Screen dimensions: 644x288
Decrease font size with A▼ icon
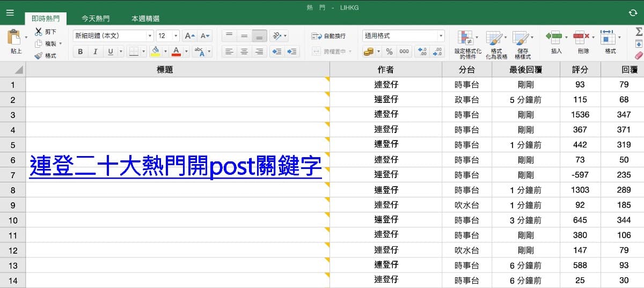click(x=205, y=36)
